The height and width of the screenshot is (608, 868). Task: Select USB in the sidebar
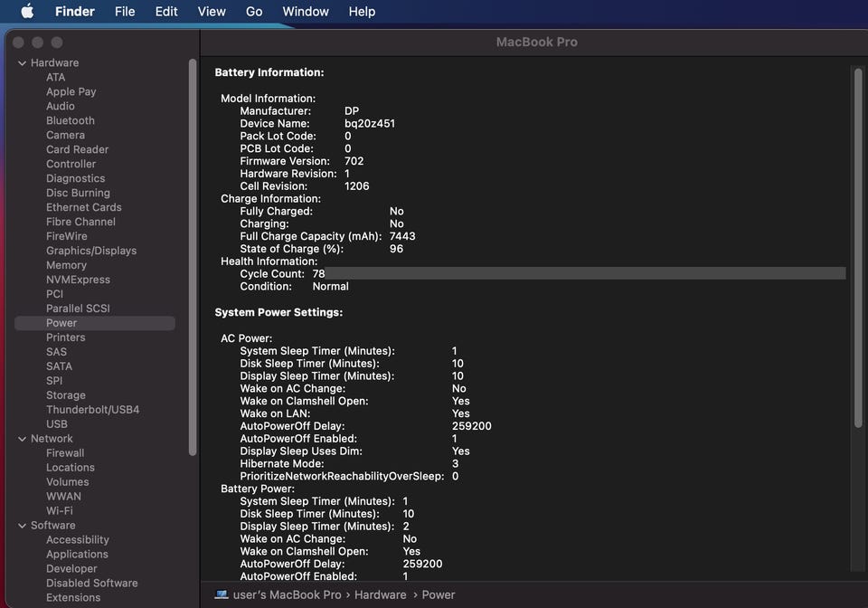56,424
